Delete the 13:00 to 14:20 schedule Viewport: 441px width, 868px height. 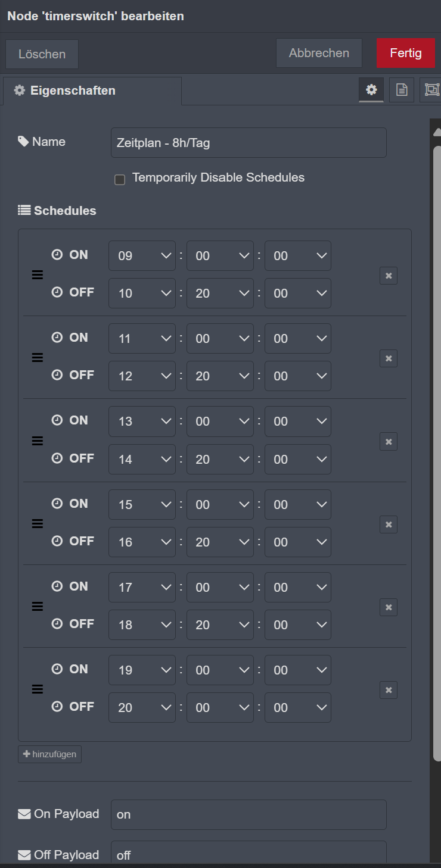click(x=389, y=442)
